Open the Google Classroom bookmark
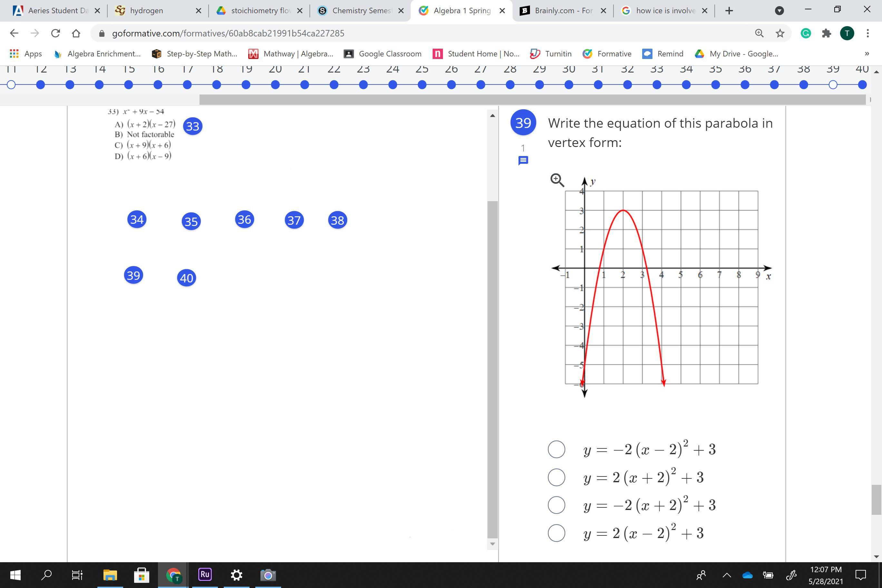This screenshot has height=588, width=882. tap(383, 54)
